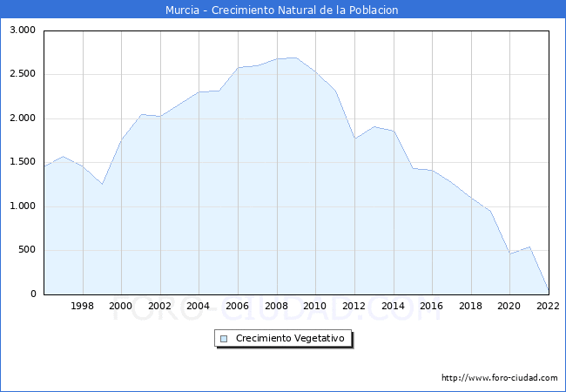Click the 2008 x-axis label
The width and height of the screenshot is (566, 392).
(x=277, y=306)
